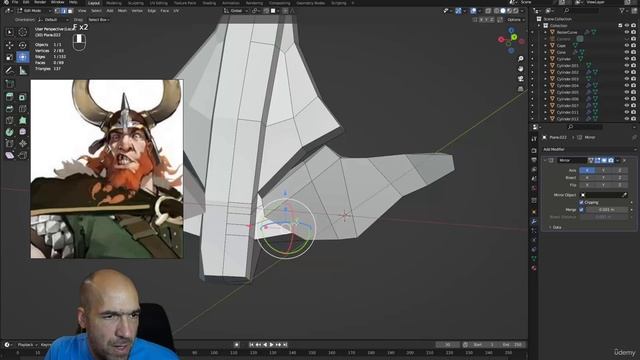Open the Add Modifier dropdown
Screen dimensions: 640x360
589,149
